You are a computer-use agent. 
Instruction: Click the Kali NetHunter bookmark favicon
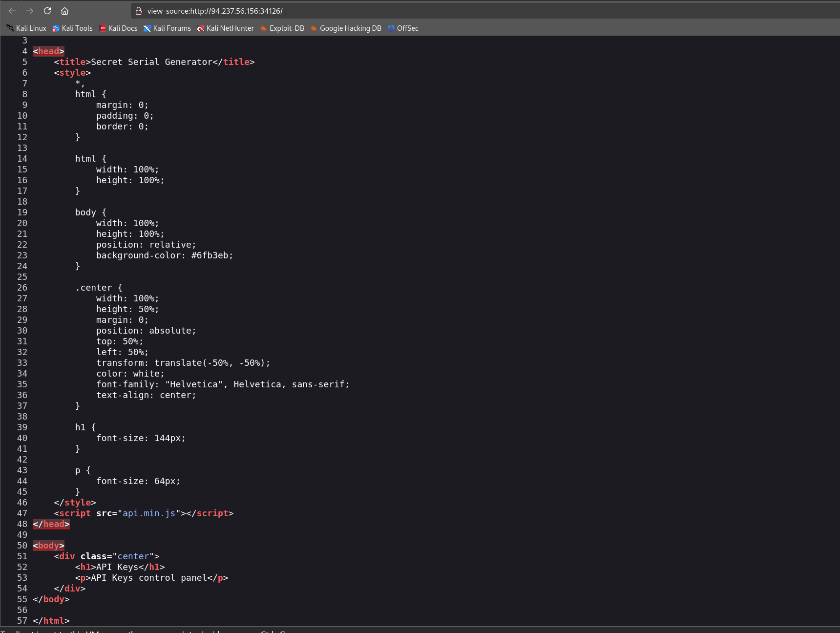[x=200, y=28]
